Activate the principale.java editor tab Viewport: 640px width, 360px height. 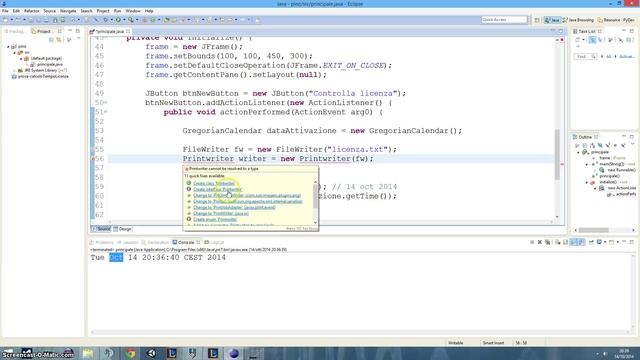(110, 31)
